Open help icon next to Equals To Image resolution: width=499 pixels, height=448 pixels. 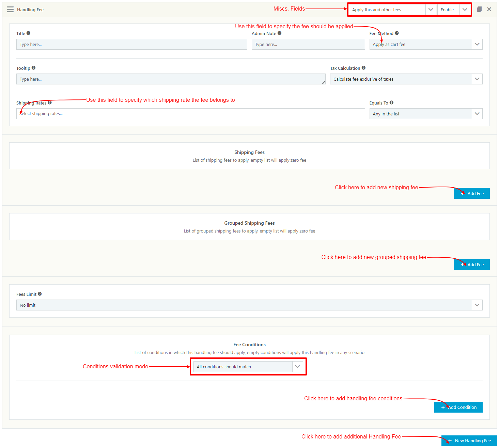(392, 102)
